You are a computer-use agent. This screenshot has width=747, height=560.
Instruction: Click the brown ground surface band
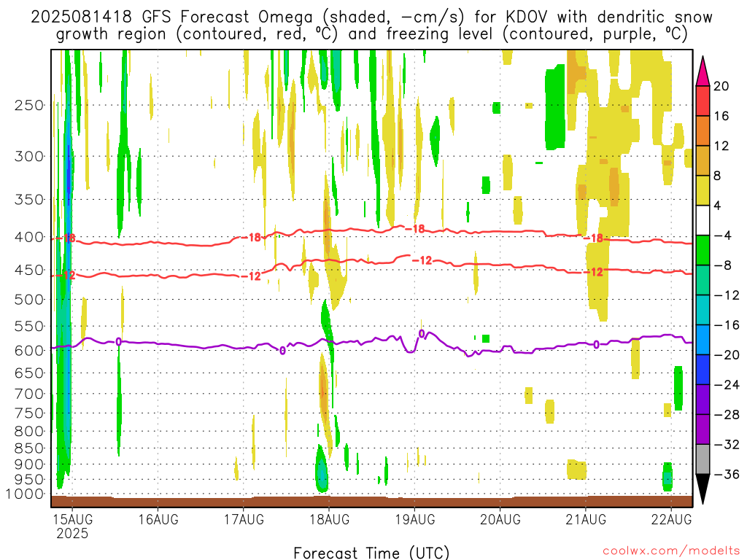pos(371,502)
